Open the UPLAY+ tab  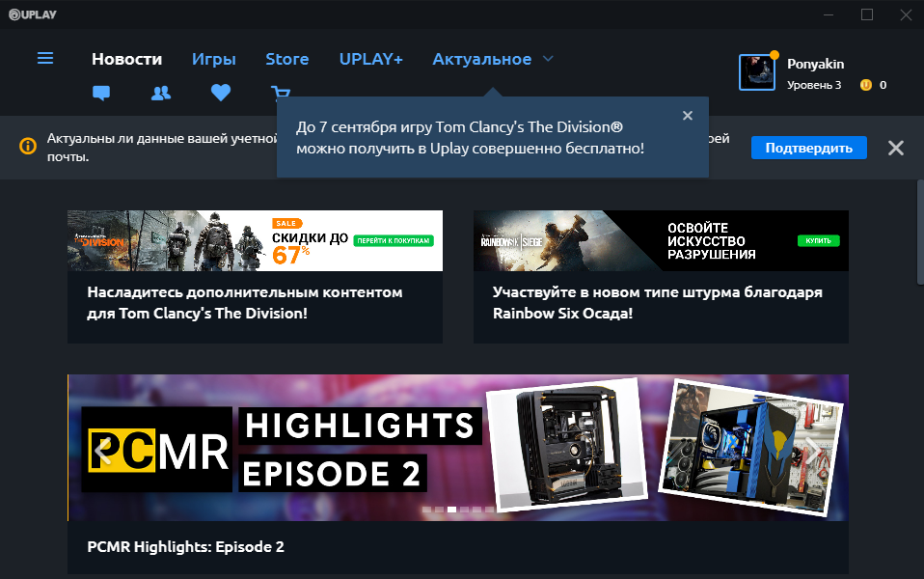(x=371, y=59)
